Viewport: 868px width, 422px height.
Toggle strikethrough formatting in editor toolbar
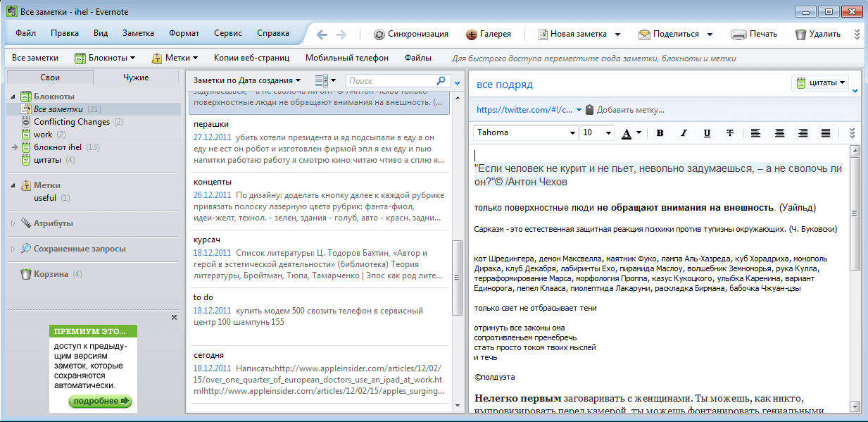[x=730, y=132]
